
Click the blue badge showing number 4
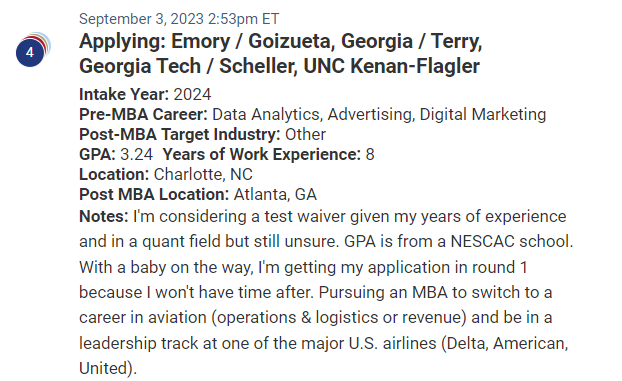[30, 52]
